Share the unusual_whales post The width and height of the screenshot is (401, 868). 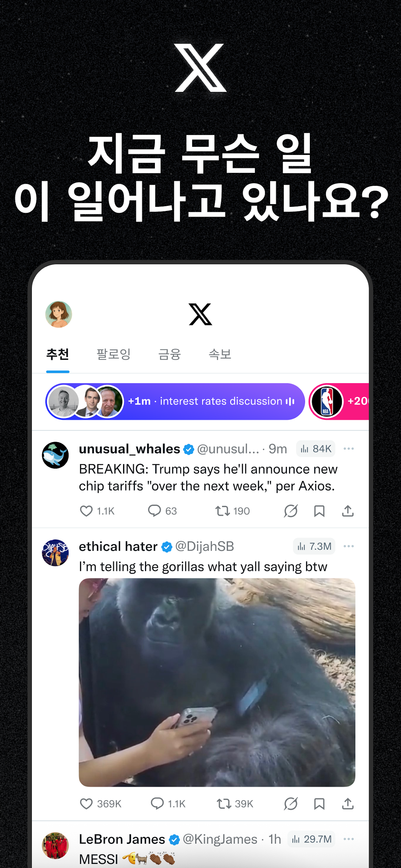pos(348,511)
